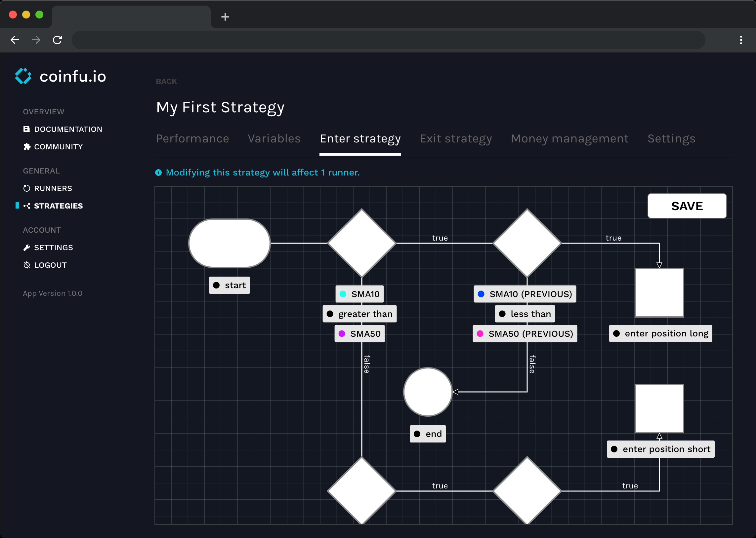Click the browser address bar
The width and height of the screenshot is (756, 538).
(388, 40)
